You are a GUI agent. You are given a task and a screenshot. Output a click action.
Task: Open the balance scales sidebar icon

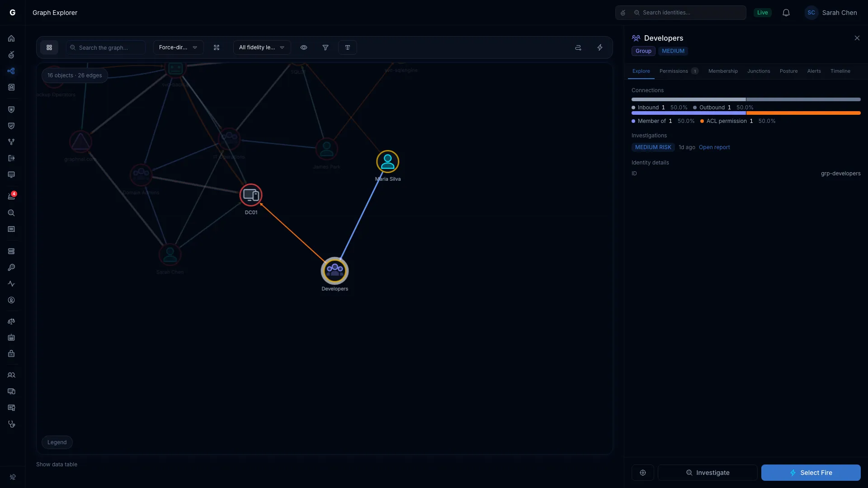tap(11, 321)
